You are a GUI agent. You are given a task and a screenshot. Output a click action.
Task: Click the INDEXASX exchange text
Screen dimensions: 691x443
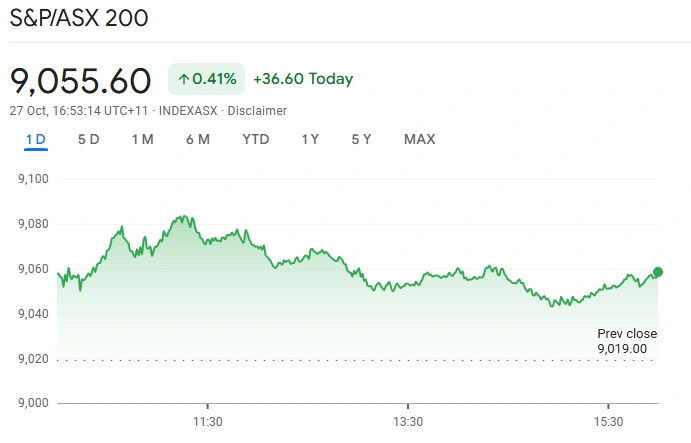[x=189, y=110]
